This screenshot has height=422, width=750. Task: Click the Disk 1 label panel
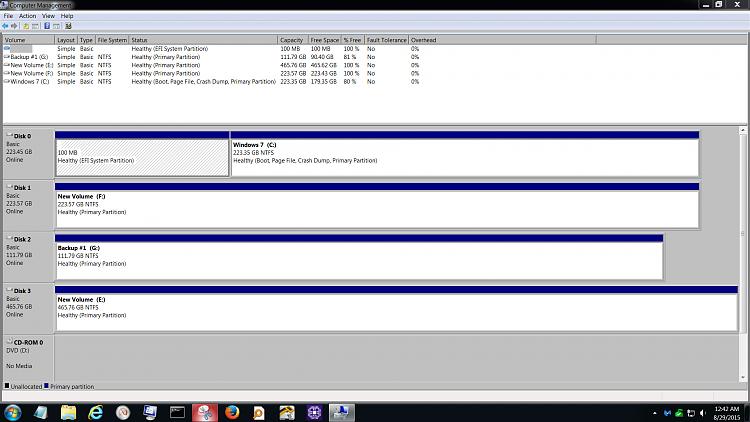click(29, 205)
